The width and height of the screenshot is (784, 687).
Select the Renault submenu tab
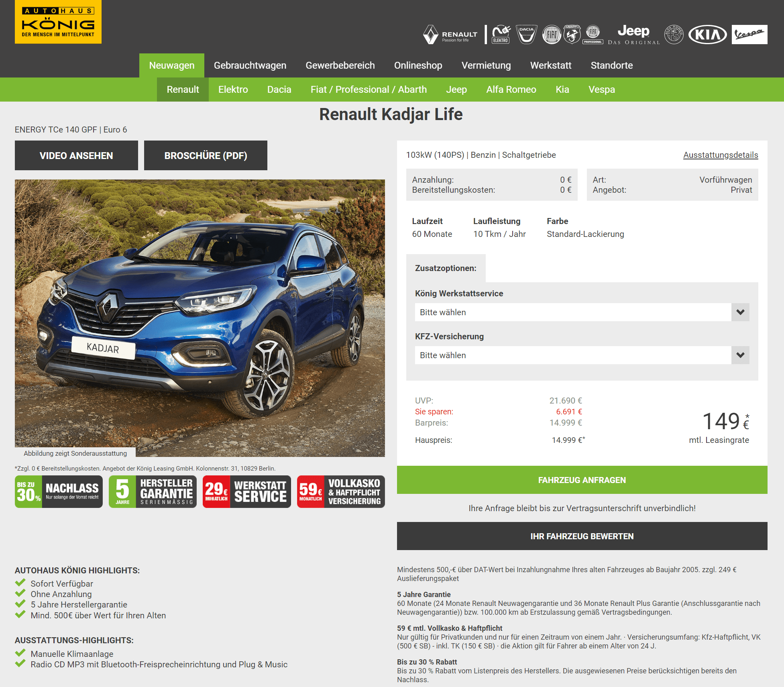click(183, 90)
